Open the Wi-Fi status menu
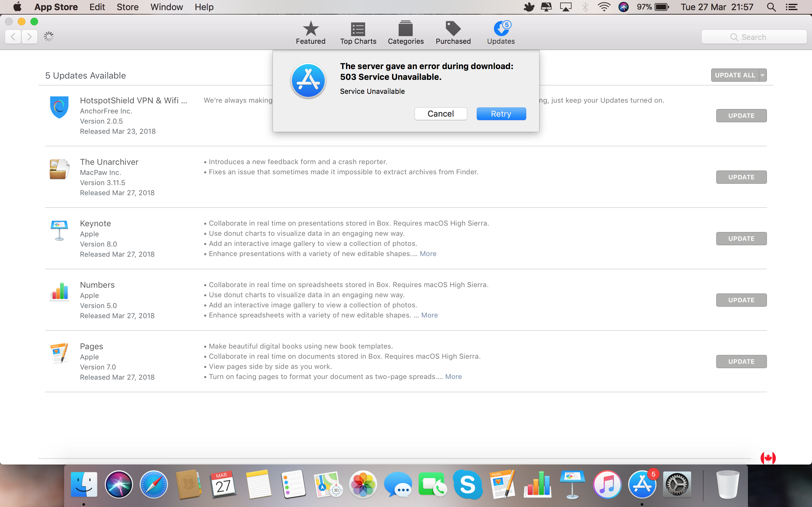Viewport: 812px width, 507px height. [x=604, y=7]
